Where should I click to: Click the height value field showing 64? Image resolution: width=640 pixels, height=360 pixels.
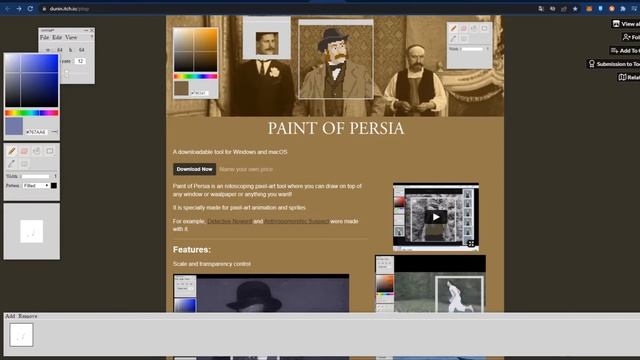tap(82, 50)
